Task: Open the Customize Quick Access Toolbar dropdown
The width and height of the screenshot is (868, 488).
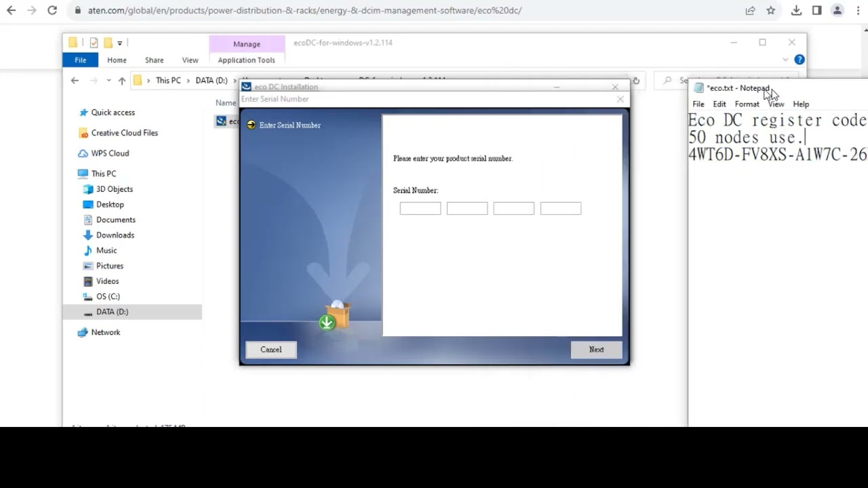Action: click(120, 43)
